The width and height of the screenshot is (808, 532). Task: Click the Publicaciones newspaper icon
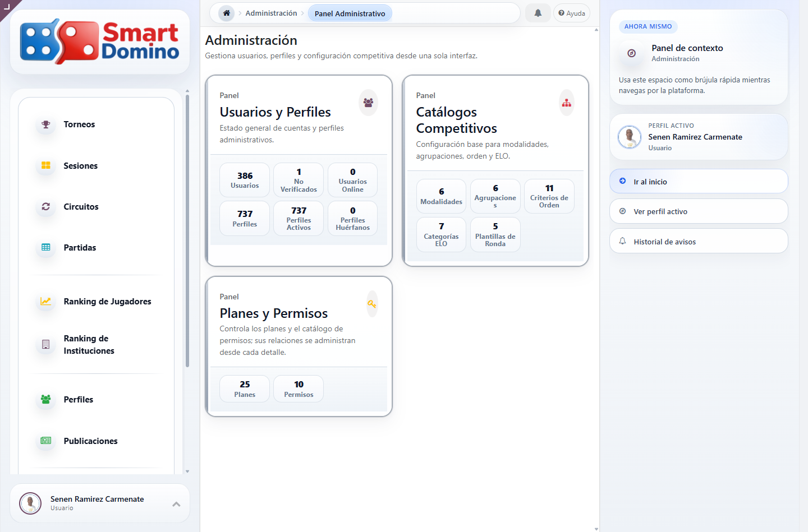pyautogui.click(x=46, y=441)
